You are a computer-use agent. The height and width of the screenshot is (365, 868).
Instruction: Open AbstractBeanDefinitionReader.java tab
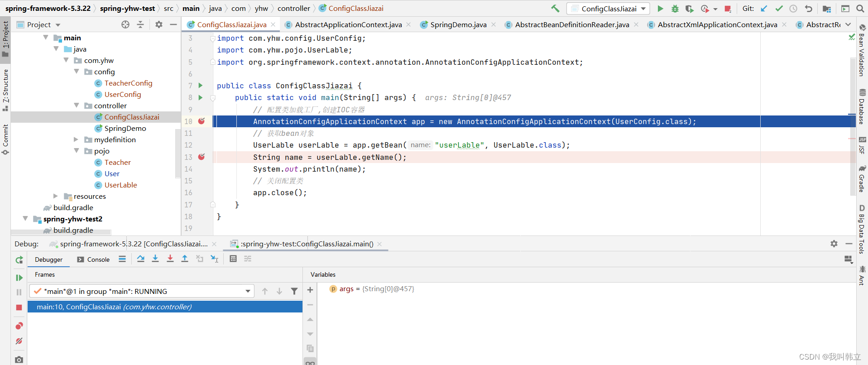click(572, 24)
